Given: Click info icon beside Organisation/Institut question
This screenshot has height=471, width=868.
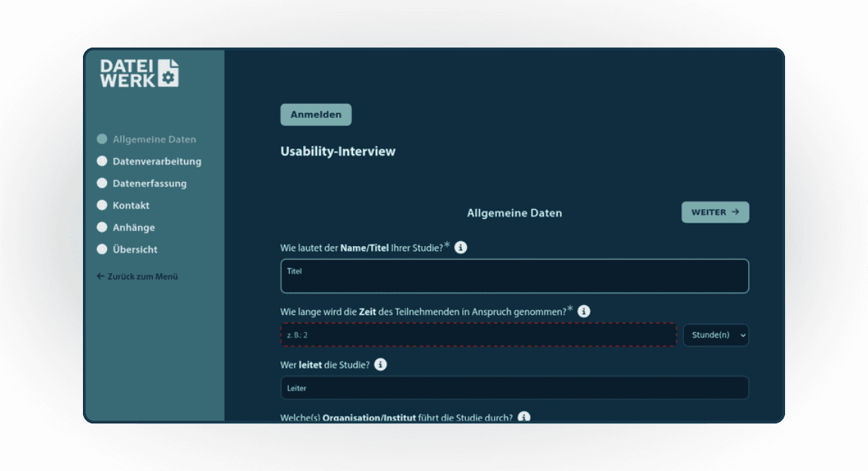Looking at the screenshot, I should [x=523, y=417].
